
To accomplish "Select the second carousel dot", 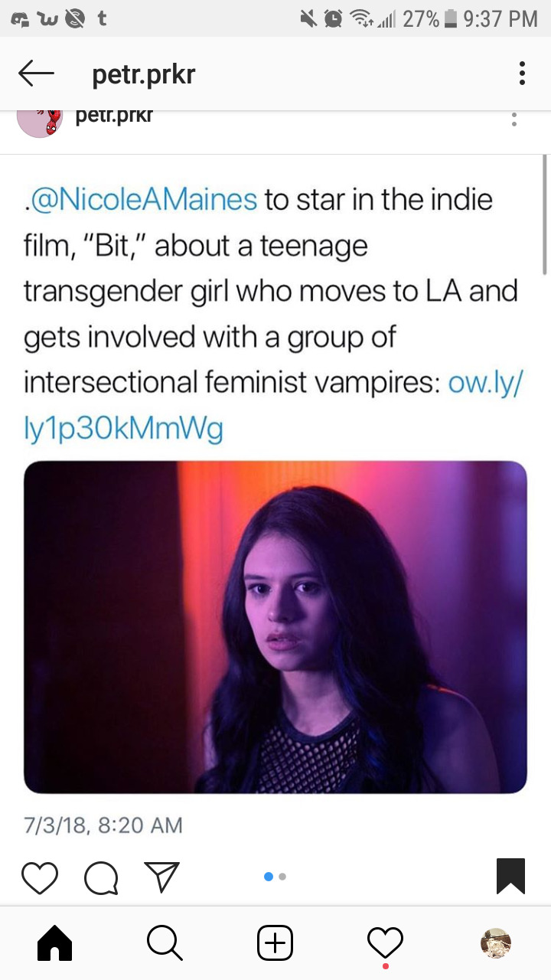I will pos(282,877).
